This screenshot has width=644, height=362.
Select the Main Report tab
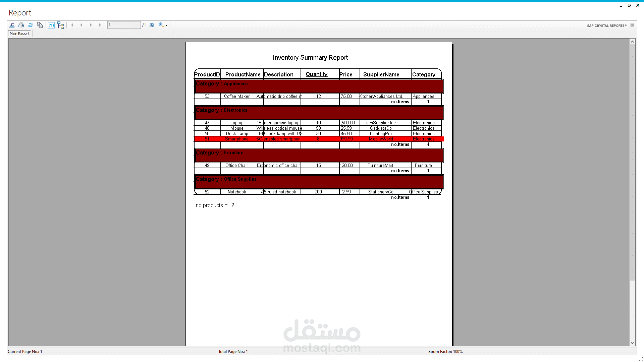tap(19, 34)
